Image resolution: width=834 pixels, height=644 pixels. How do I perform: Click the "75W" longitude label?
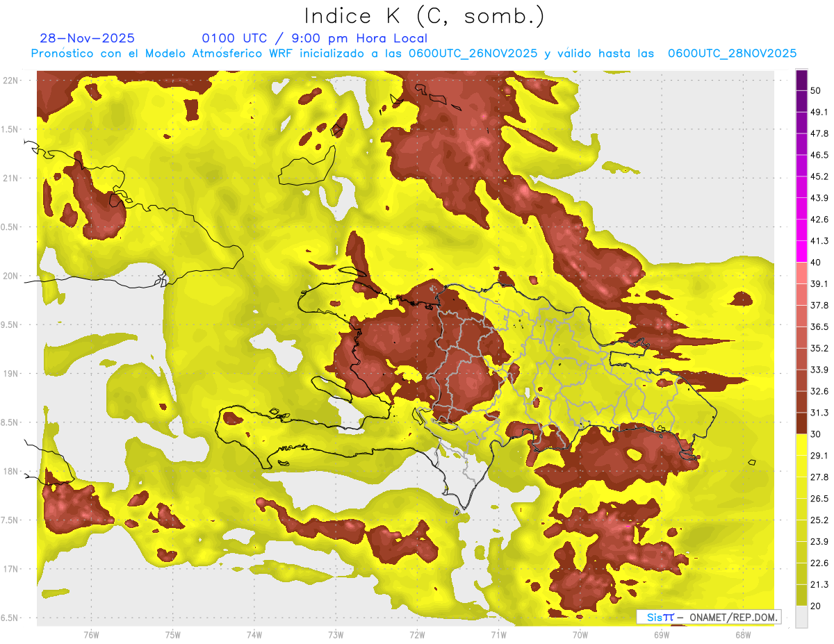click(172, 634)
